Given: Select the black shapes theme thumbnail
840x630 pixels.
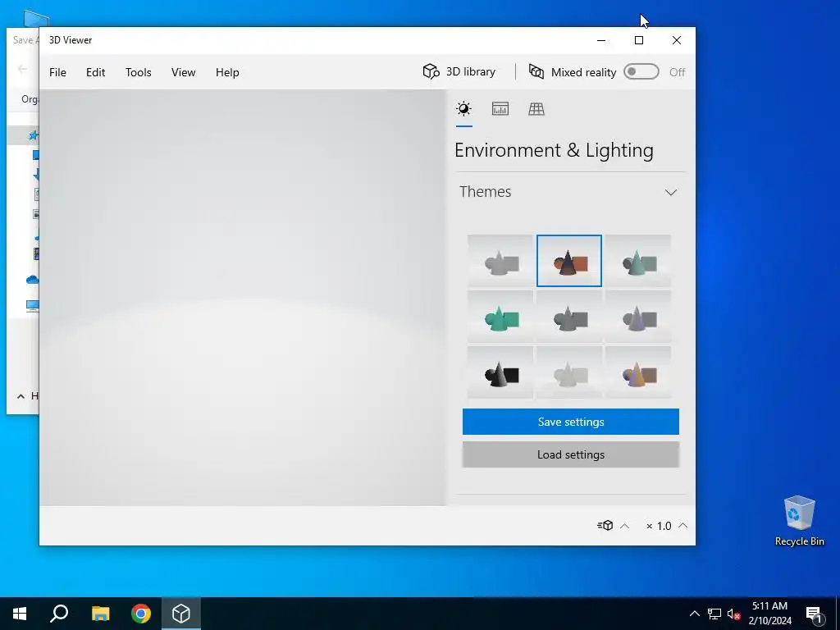Looking at the screenshot, I should point(500,372).
